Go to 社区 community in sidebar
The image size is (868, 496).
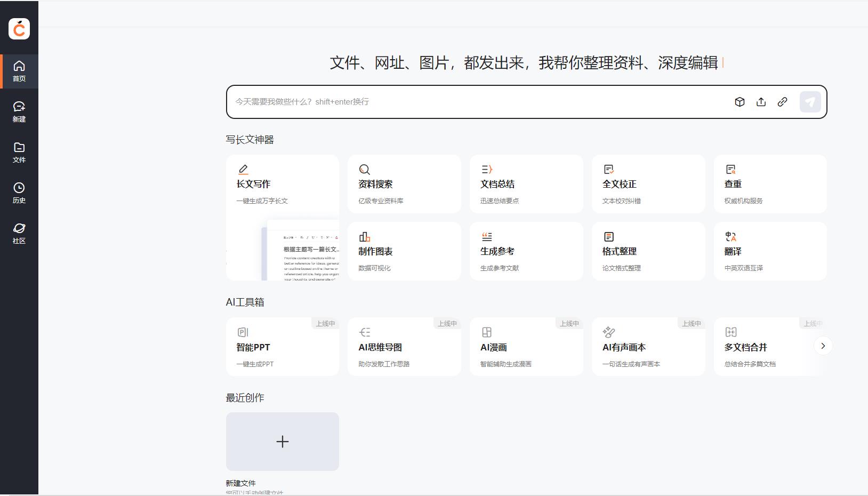[x=19, y=234]
